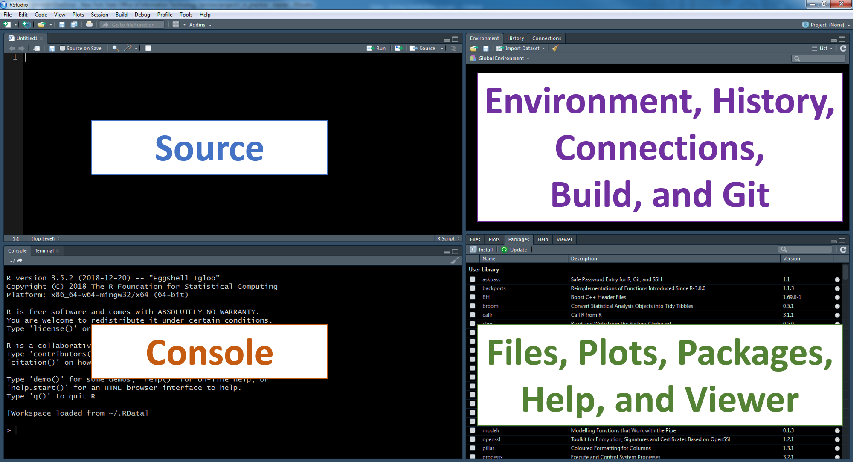Image resolution: width=868 pixels, height=462 pixels.
Task: Open an existing file icon
Action: tap(41, 25)
